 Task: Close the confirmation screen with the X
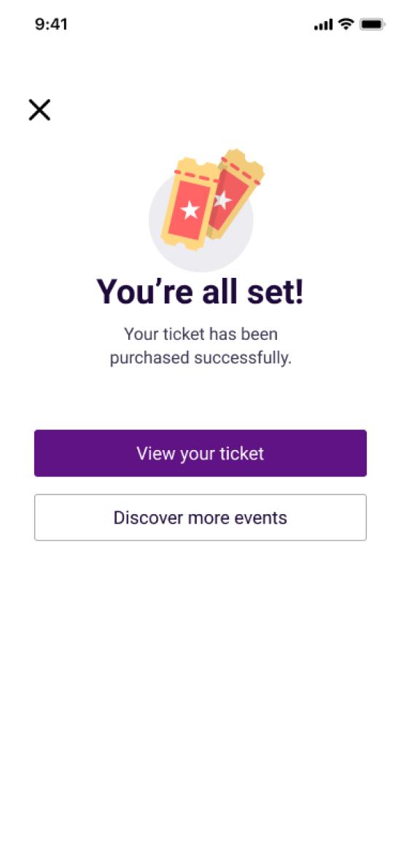point(39,109)
